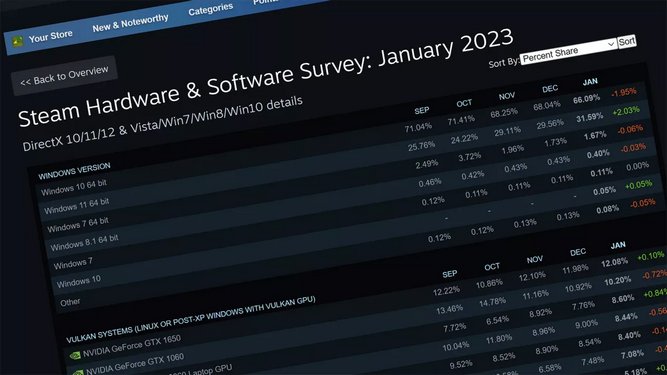
Task: Click the bold 31.59% January value
Action: click(590, 117)
